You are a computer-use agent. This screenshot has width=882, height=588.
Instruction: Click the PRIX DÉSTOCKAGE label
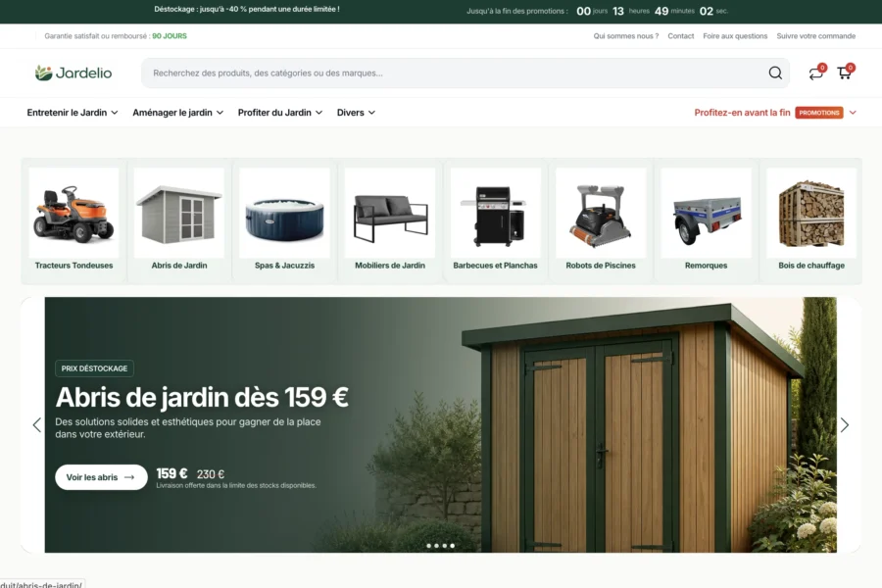pyautogui.click(x=94, y=368)
